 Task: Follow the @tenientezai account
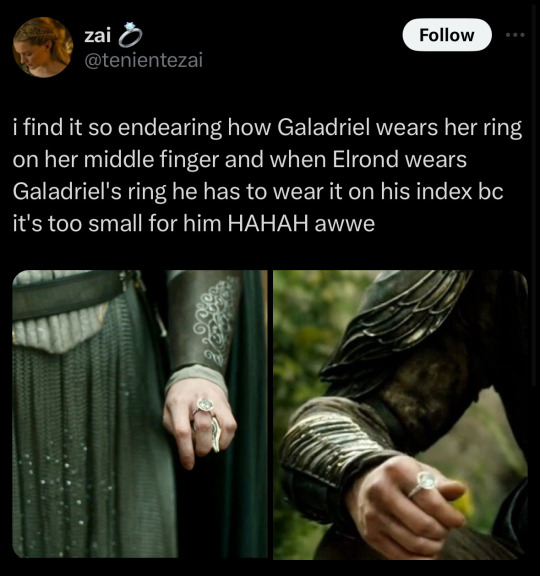click(447, 35)
